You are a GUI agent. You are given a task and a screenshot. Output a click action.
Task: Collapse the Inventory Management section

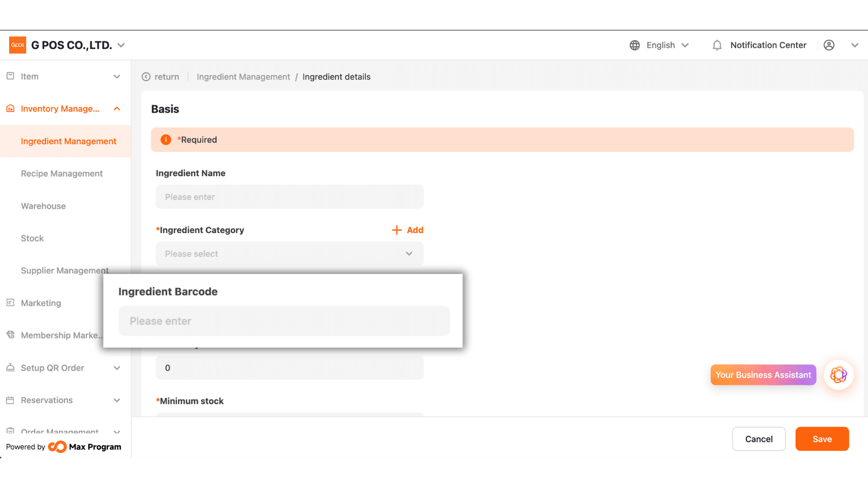point(117,109)
